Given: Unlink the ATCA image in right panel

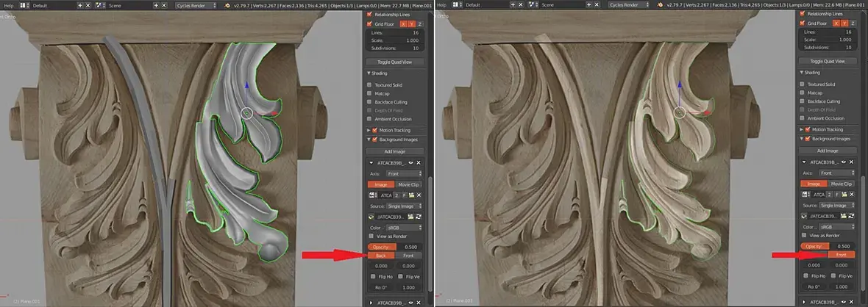Looking at the screenshot, I should (x=852, y=195).
